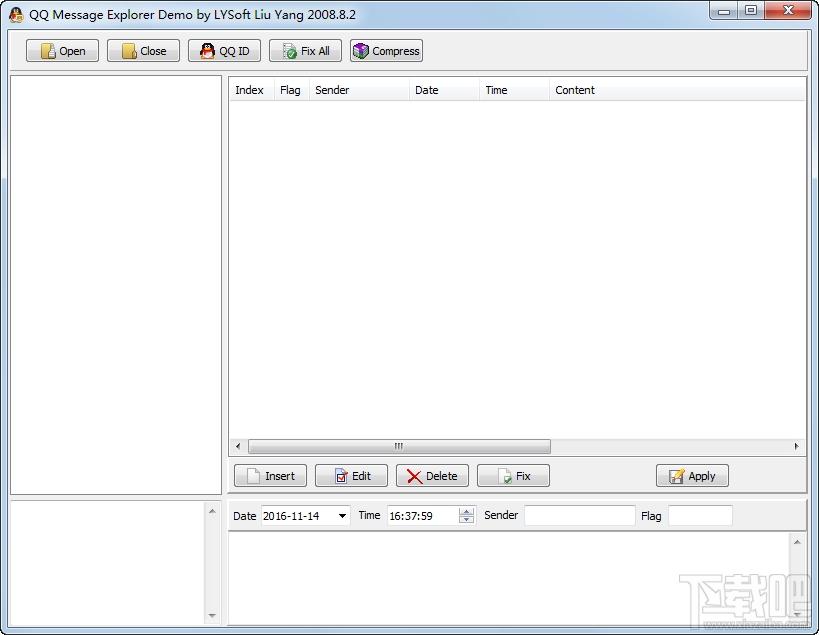The width and height of the screenshot is (819, 635).
Task: Click the Fix button below the list
Action: point(513,476)
